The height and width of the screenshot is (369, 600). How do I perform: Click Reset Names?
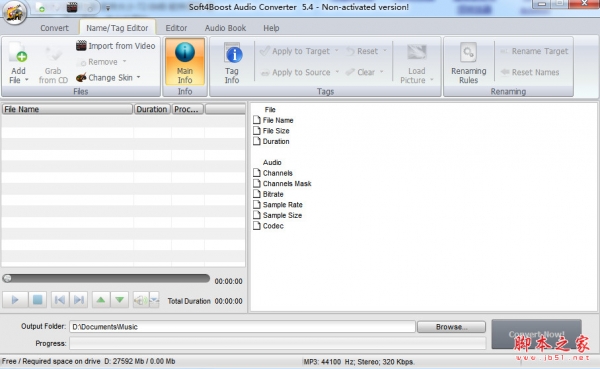[x=530, y=72]
